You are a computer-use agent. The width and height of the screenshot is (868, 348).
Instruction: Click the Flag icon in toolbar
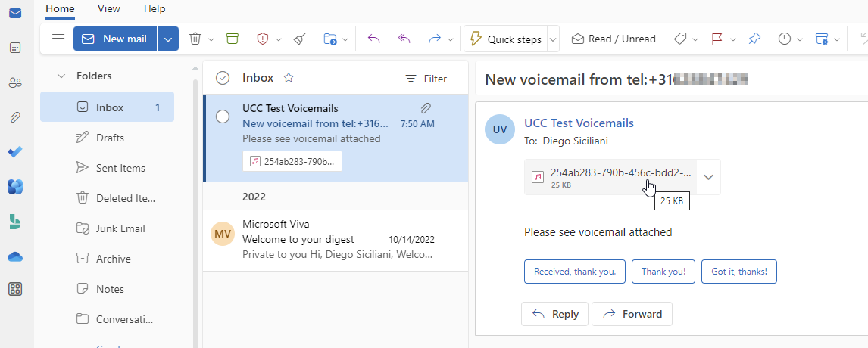tap(717, 39)
